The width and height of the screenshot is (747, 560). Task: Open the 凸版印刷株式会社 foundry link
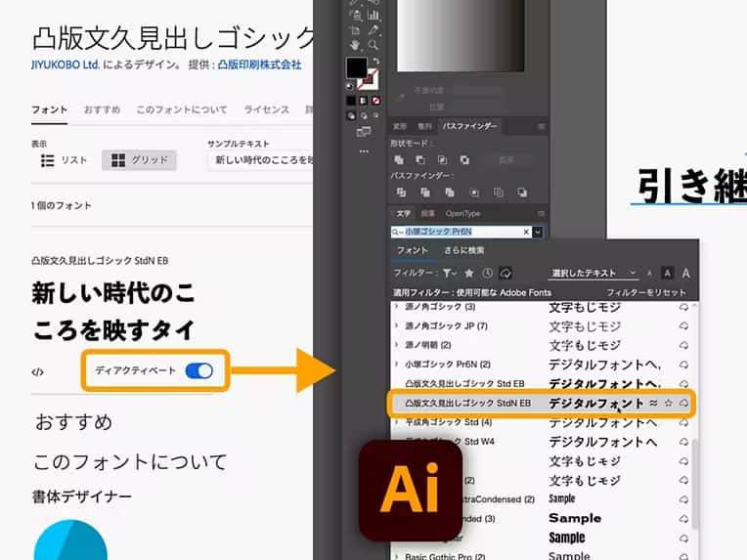(260, 65)
